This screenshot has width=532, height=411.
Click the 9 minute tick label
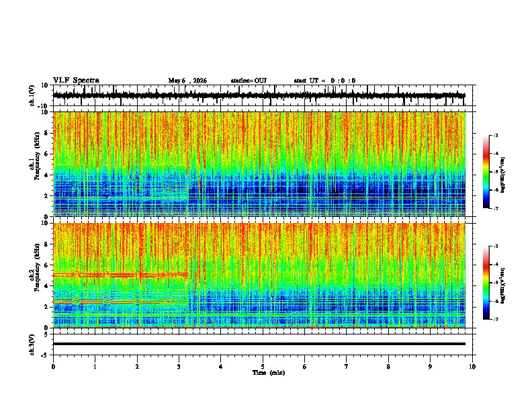(430, 367)
